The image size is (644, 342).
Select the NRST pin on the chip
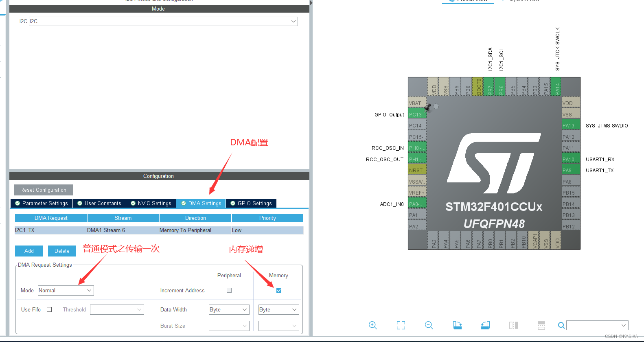click(x=417, y=170)
